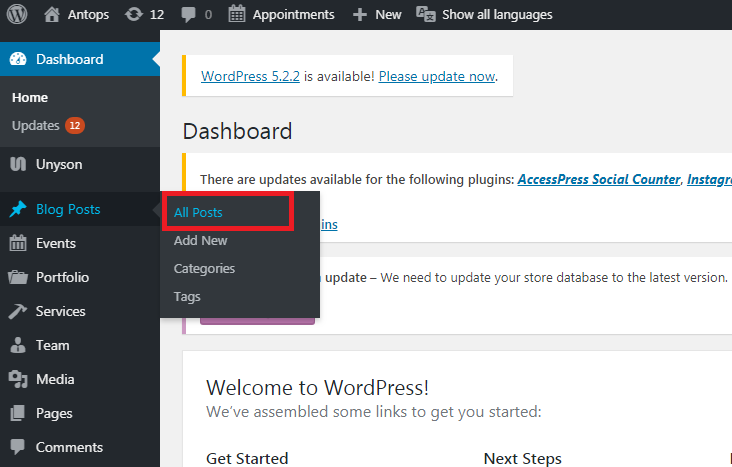Click the Get Started heading
732x467 pixels.
click(247, 459)
